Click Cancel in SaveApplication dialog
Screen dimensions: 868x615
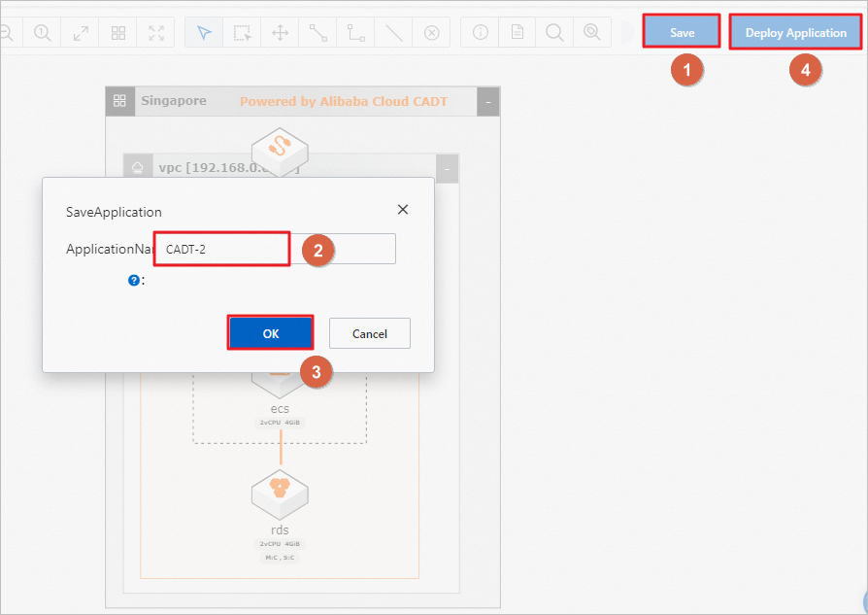370,333
